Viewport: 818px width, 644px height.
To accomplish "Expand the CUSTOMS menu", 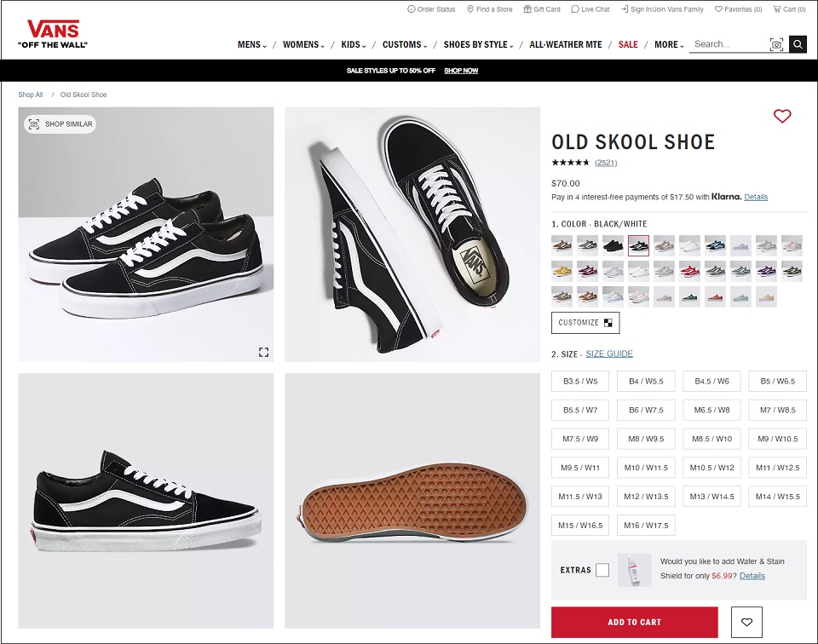I will pos(405,45).
